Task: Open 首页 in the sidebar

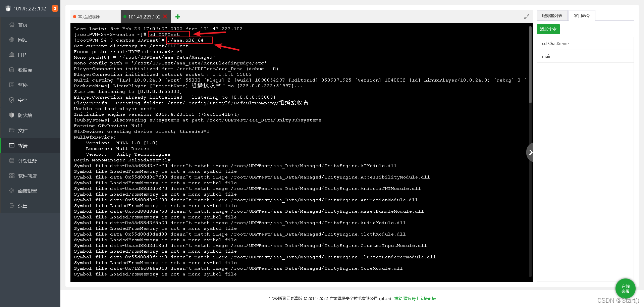Action: pos(30,24)
